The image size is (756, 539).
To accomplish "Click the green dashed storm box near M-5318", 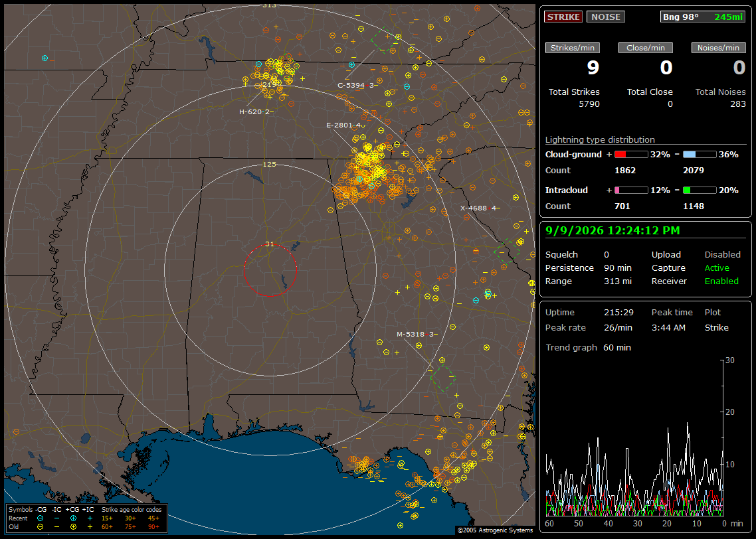I will coord(442,378).
